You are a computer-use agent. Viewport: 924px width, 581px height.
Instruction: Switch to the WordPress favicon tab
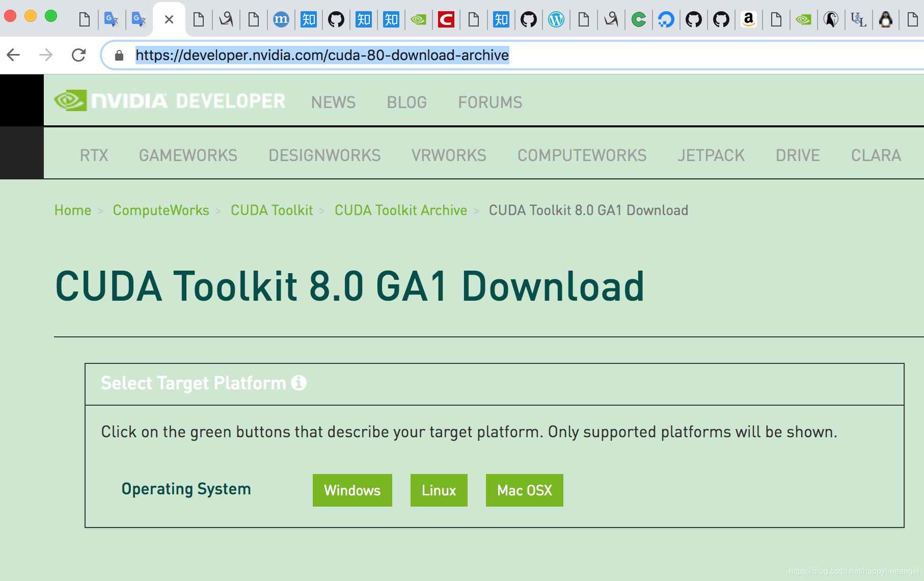point(556,20)
